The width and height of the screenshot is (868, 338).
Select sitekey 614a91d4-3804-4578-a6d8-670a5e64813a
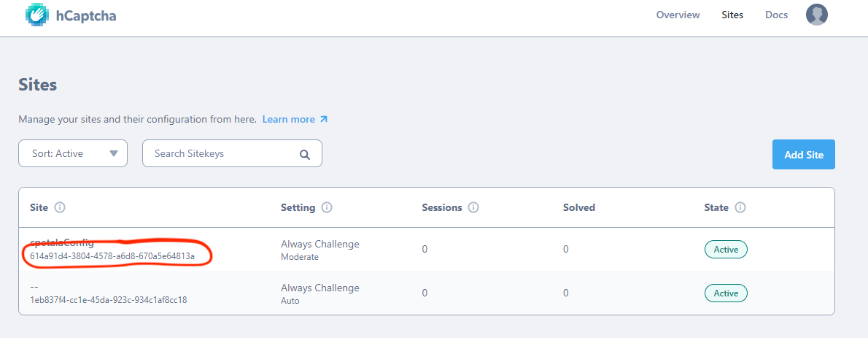point(112,256)
